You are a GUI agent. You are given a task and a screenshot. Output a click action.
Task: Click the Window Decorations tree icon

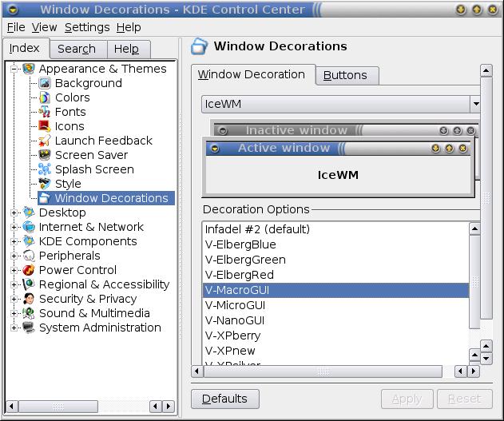[x=45, y=198]
